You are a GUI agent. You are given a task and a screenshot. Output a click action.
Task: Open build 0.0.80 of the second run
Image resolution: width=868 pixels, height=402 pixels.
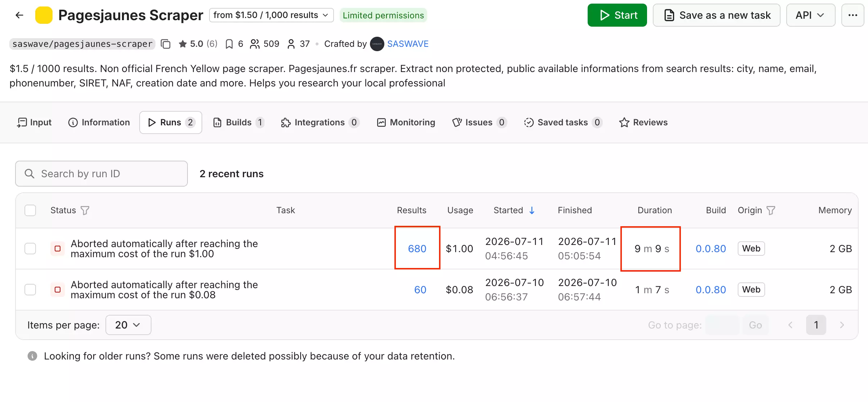click(x=711, y=290)
